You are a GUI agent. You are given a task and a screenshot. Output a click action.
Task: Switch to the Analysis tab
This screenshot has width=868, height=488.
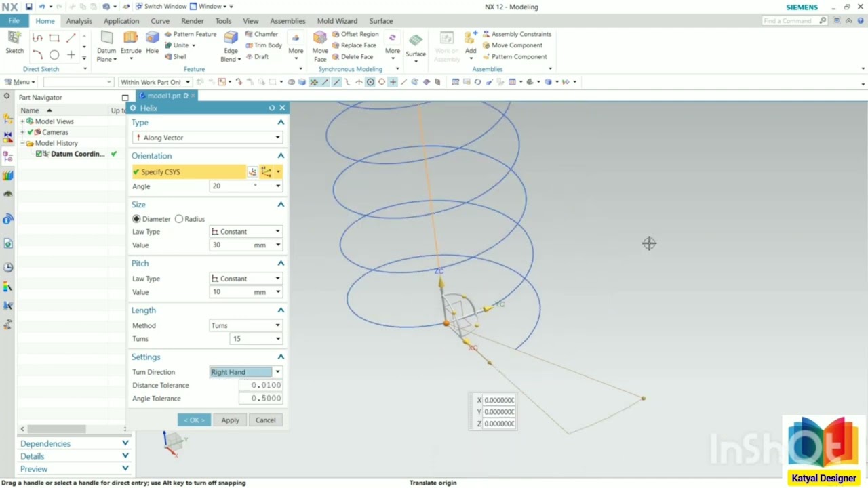[79, 21]
